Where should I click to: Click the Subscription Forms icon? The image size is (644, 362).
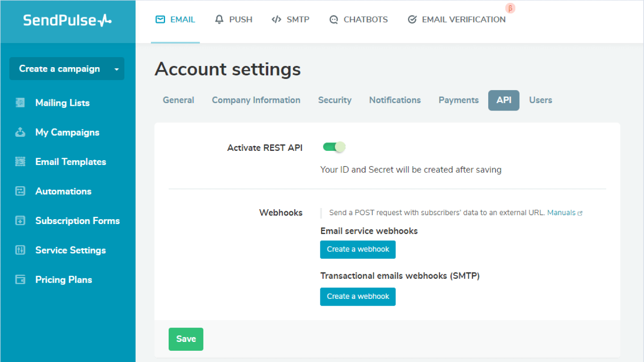20,220
